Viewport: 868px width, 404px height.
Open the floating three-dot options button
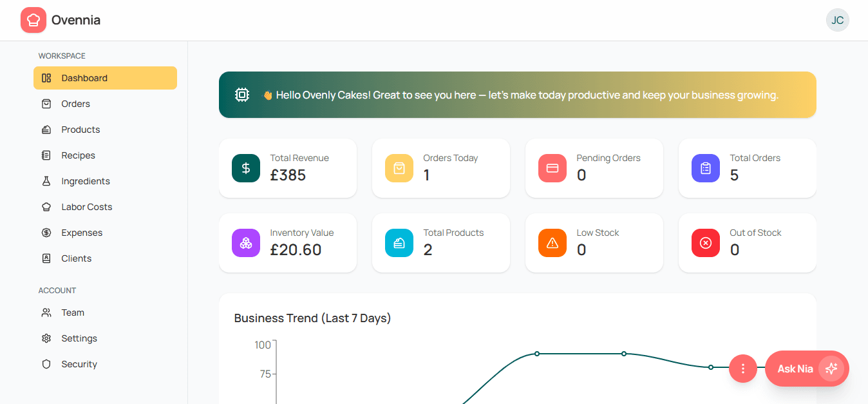pyautogui.click(x=743, y=369)
